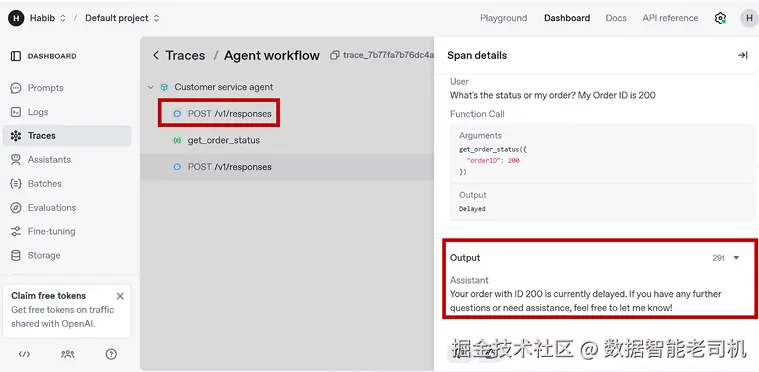Click the Batches list icon
759x372 pixels.
tap(15, 184)
